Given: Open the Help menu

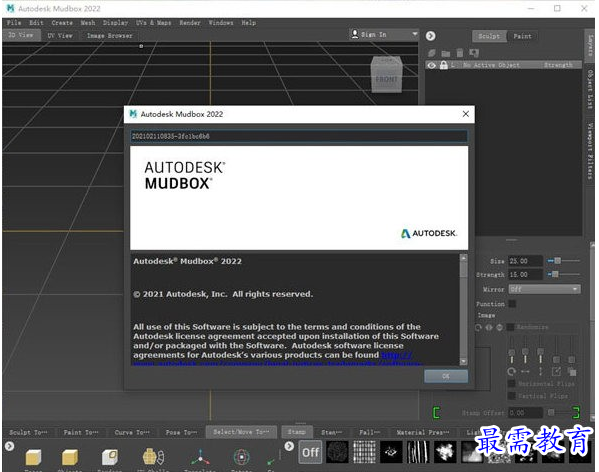Looking at the screenshot, I should 249,23.
